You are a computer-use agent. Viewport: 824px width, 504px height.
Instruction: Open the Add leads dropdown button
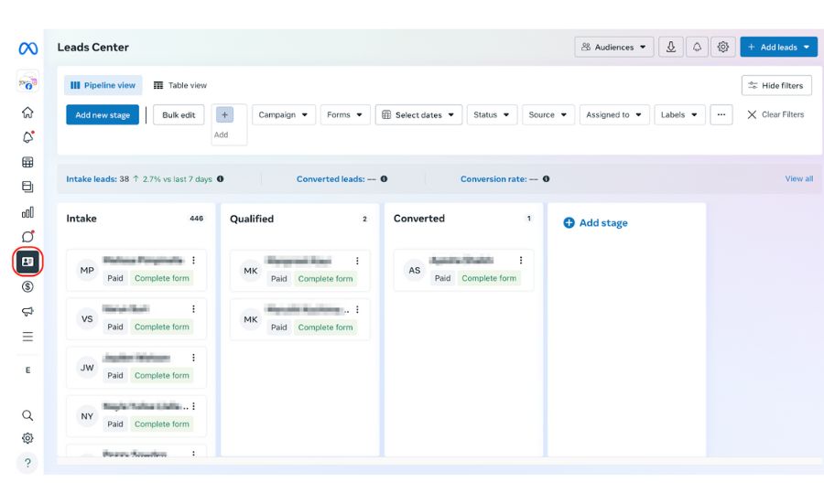(x=779, y=47)
